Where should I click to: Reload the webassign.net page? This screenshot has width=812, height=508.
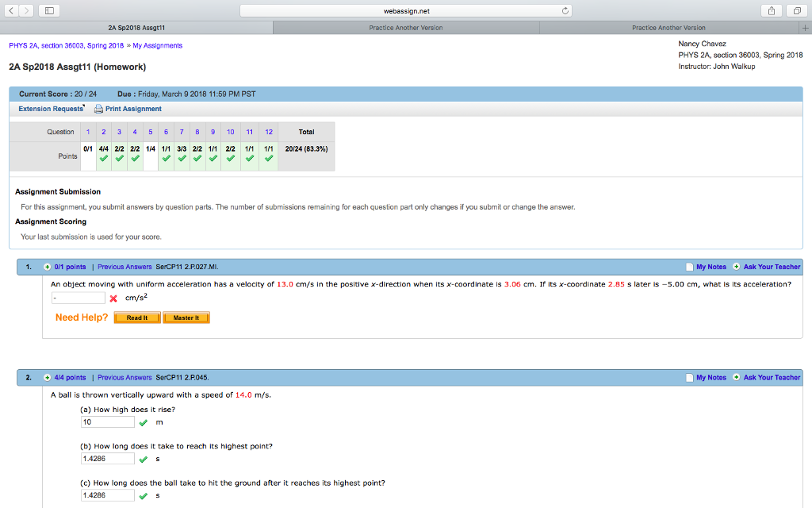click(565, 10)
